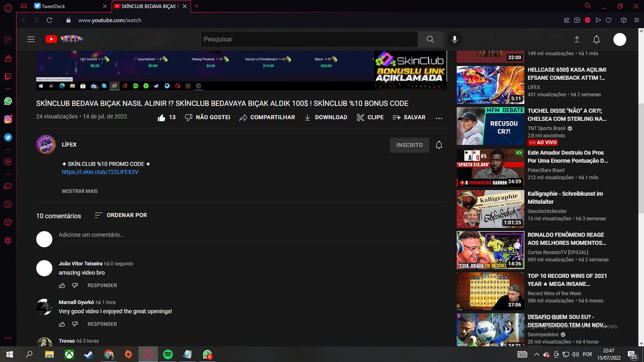The height and width of the screenshot is (362, 644).
Task: Open RONALDO FENÔMENO REAGE video thumbnail
Action: (x=490, y=250)
